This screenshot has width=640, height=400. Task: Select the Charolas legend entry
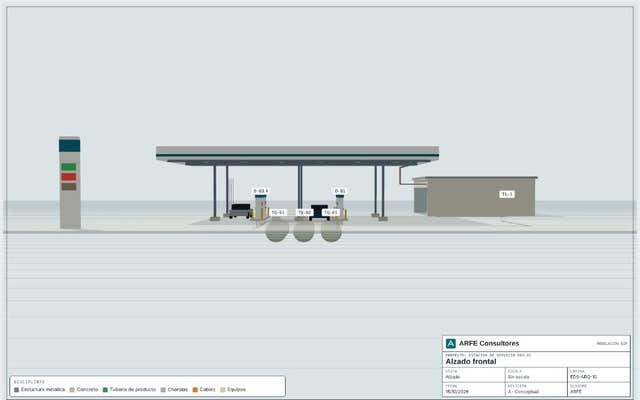coord(175,390)
